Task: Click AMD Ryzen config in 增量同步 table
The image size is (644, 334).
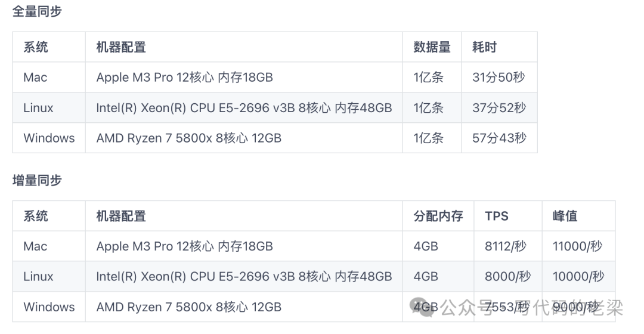Action: click(188, 307)
